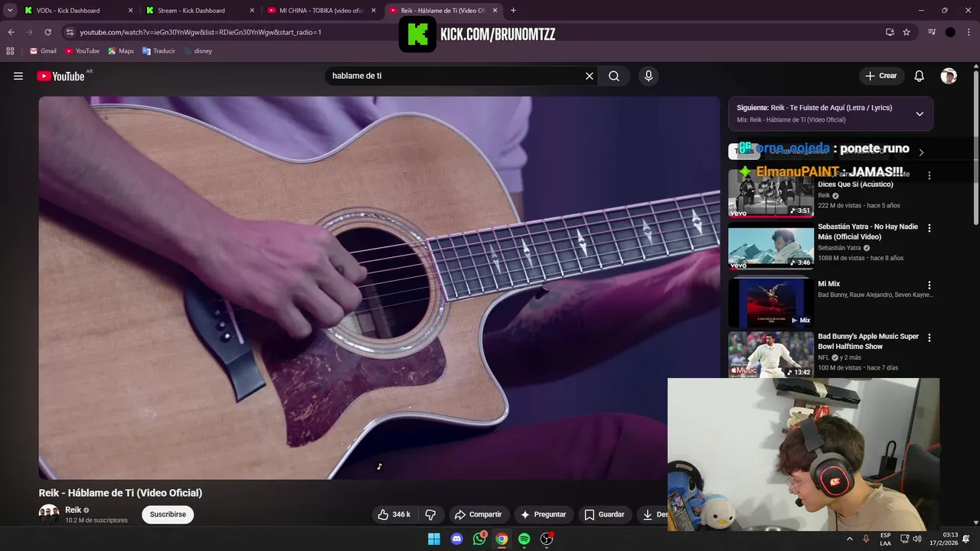Open more options for Bad Bunny Halftime video

tap(929, 337)
